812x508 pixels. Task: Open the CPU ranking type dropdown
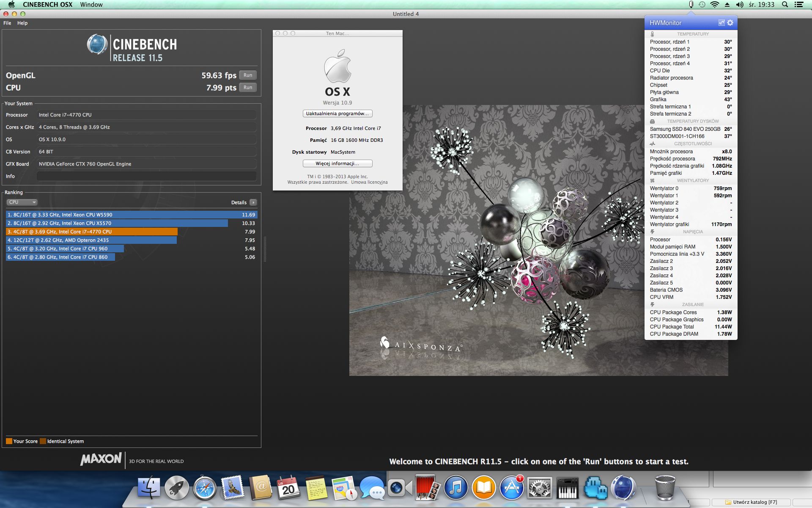coord(22,202)
